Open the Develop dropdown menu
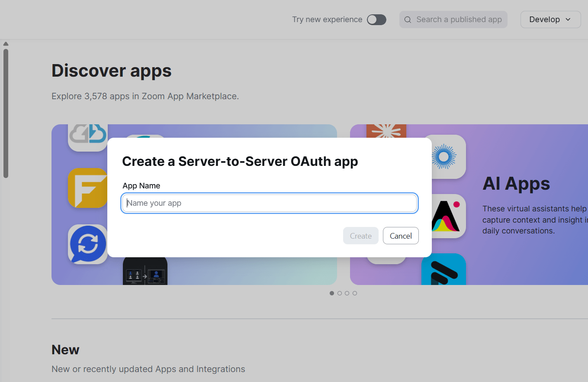This screenshot has height=382, width=588. pos(550,19)
